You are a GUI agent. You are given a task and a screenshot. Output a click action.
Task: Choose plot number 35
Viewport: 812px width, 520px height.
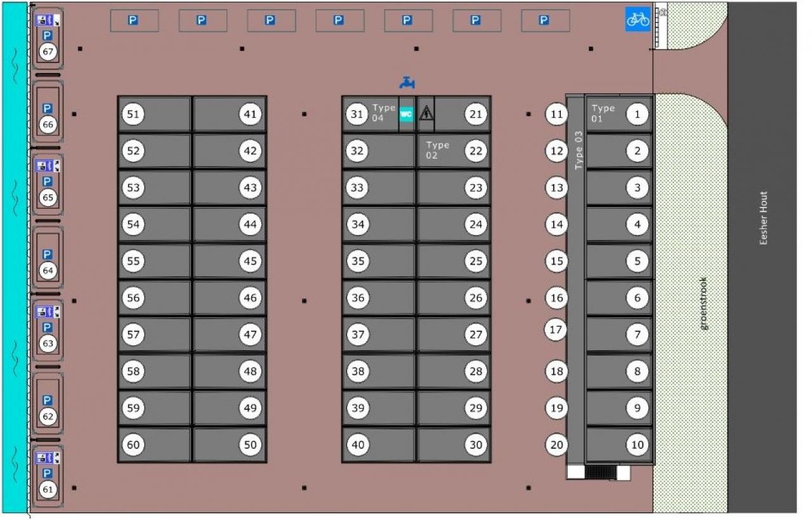click(x=358, y=261)
